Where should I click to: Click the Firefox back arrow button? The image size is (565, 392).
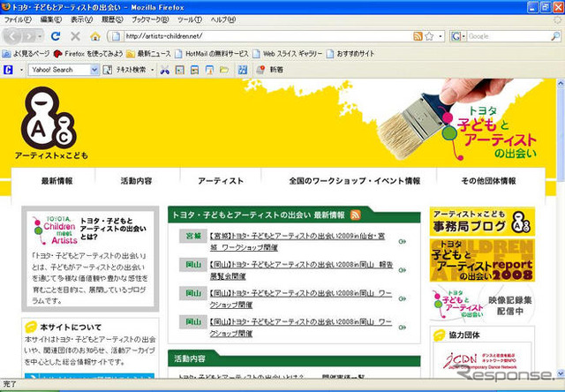click(11, 36)
